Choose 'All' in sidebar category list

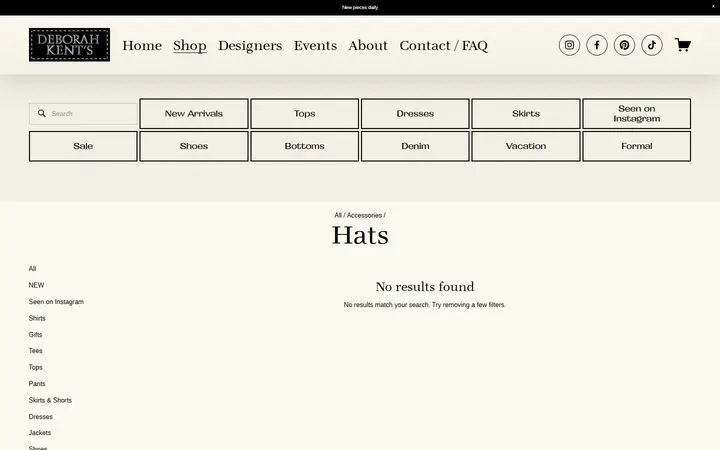point(32,269)
